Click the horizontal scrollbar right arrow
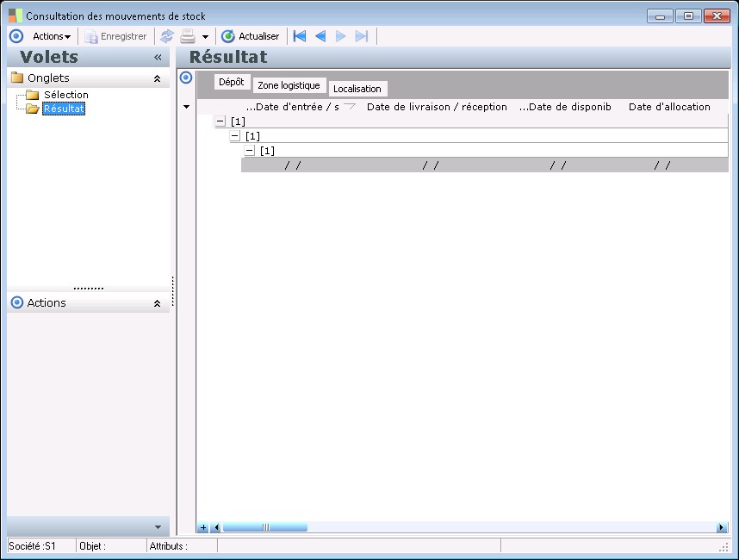This screenshot has width=739, height=560. coord(721,527)
